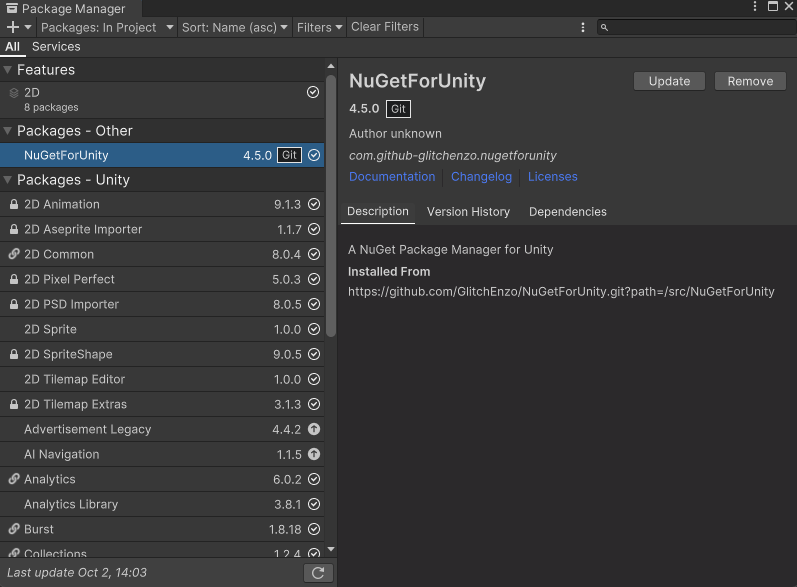Select the 2D feature set row
This screenshot has width=797, height=587.
tap(162, 100)
